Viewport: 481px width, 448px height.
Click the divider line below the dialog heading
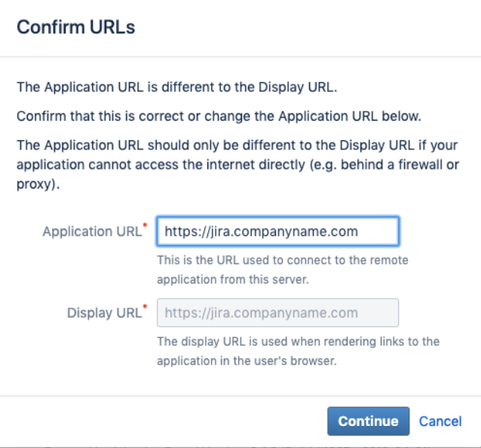(x=240, y=57)
